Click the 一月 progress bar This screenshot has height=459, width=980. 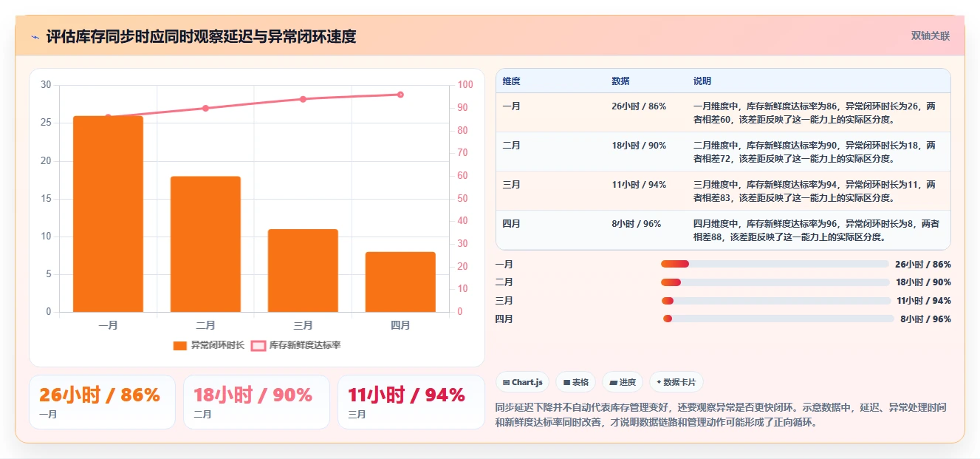click(775, 264)
